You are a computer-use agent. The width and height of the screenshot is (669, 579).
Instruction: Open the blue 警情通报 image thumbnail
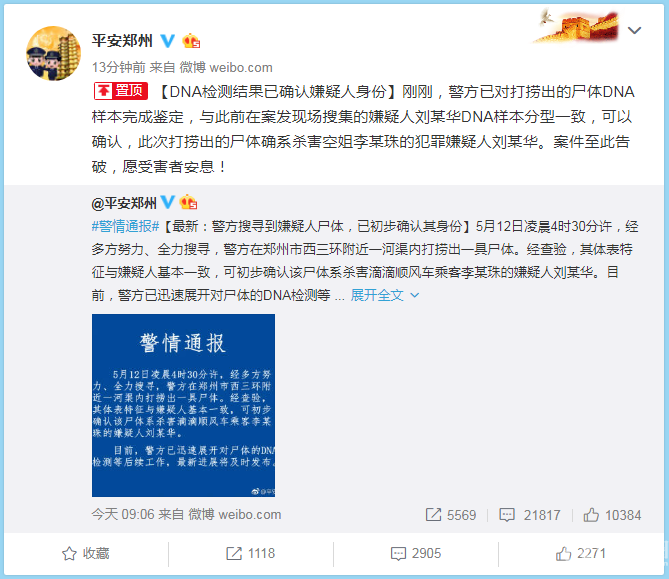(183, 405)
